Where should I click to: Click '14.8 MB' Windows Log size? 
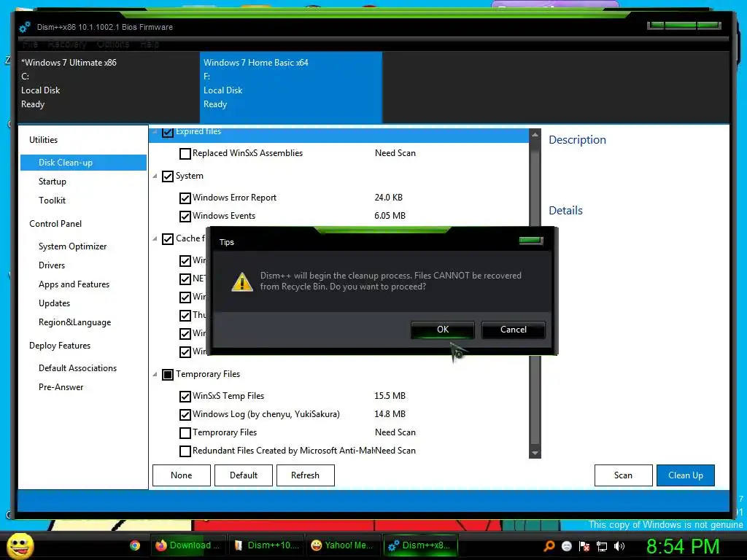pos(390,414)
